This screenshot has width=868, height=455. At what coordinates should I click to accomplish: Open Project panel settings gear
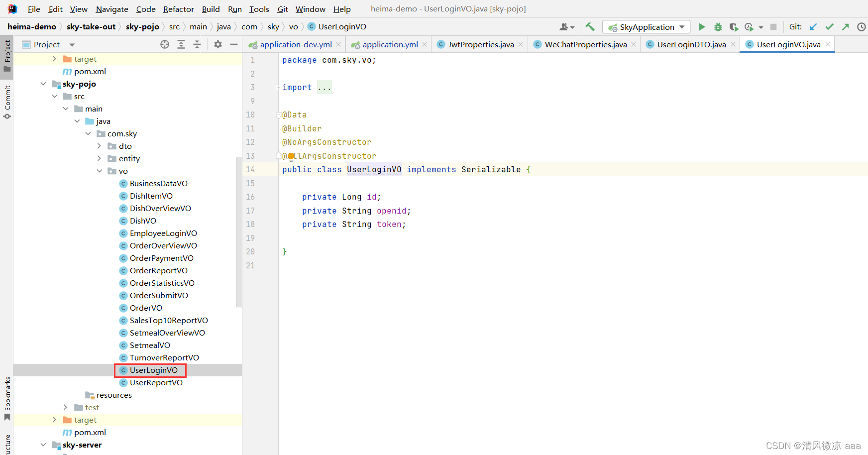click(218, 44)
